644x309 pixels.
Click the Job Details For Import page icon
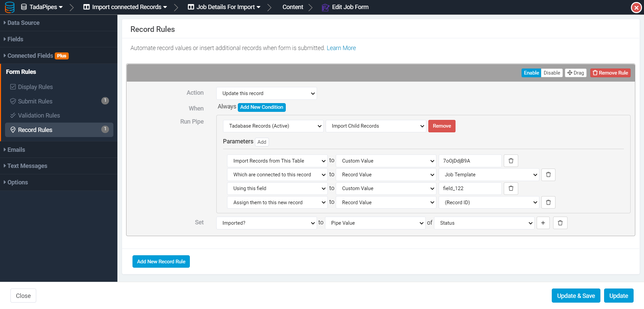point(191,7)
